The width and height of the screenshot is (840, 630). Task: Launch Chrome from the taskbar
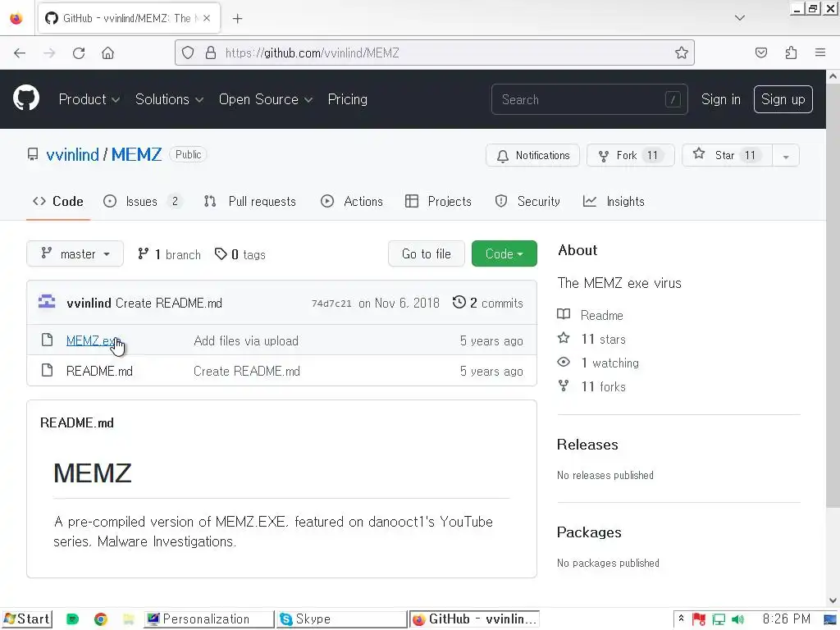click(100, 620)
